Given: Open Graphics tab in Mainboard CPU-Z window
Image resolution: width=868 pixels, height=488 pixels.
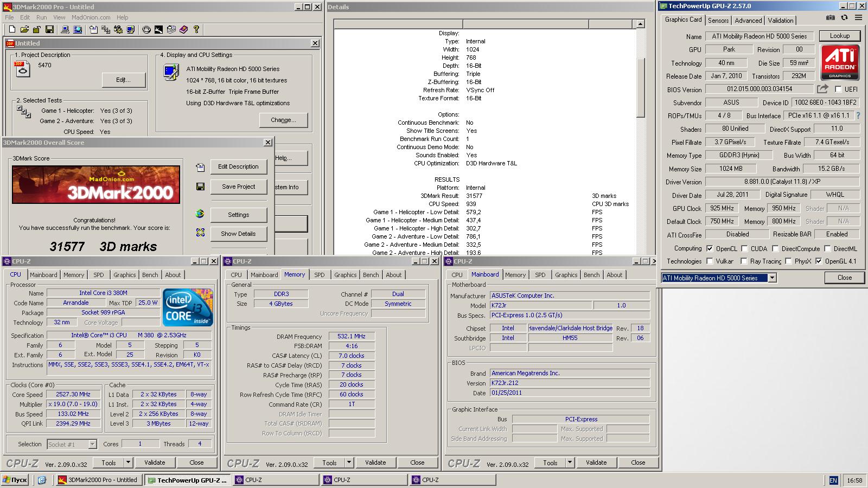Looking at the screenshot, I should (566, 275).
